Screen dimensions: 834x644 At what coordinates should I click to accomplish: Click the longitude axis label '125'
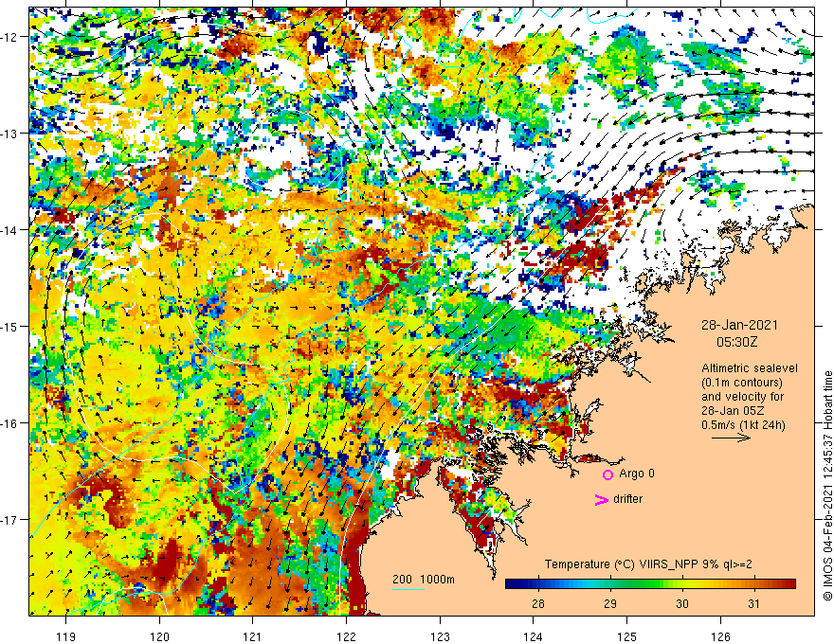point(627,636)
